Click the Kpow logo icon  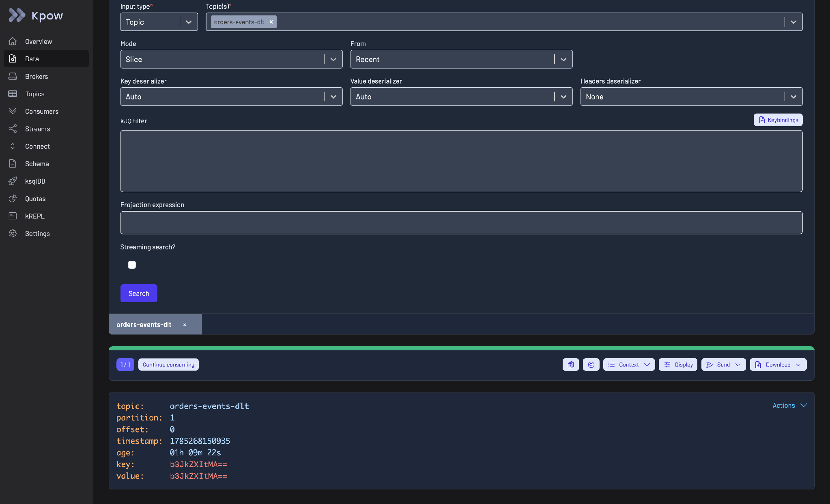tap(17, 15)
